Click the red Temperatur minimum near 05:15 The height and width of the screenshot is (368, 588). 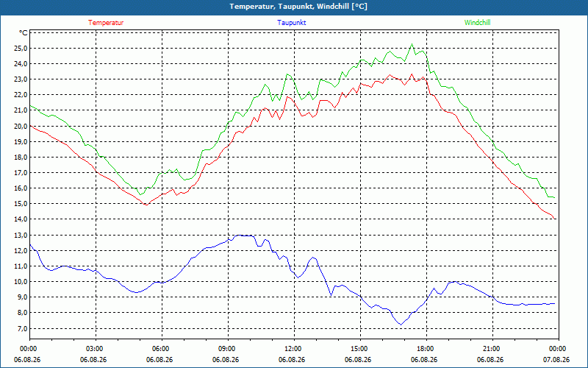146,205
